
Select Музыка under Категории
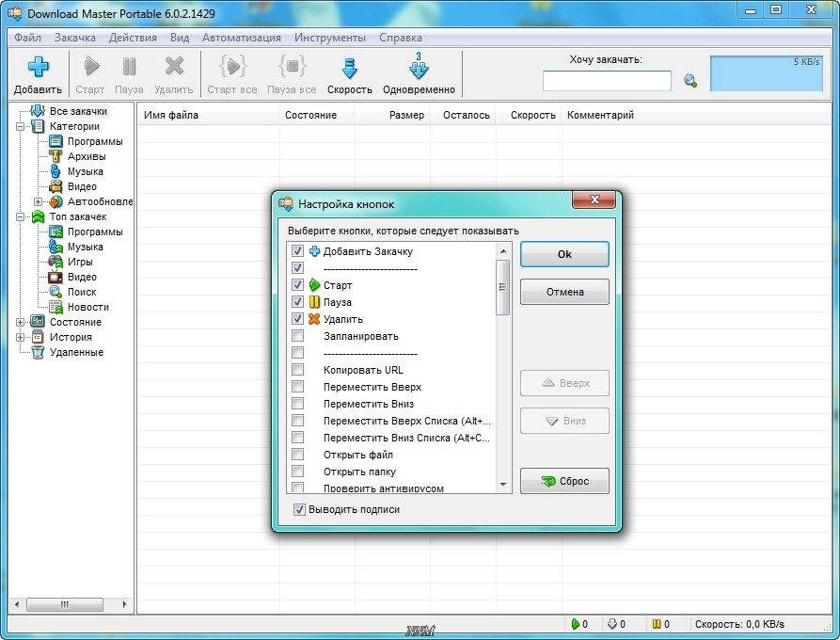pyautogui.click(x=86, y=171)
